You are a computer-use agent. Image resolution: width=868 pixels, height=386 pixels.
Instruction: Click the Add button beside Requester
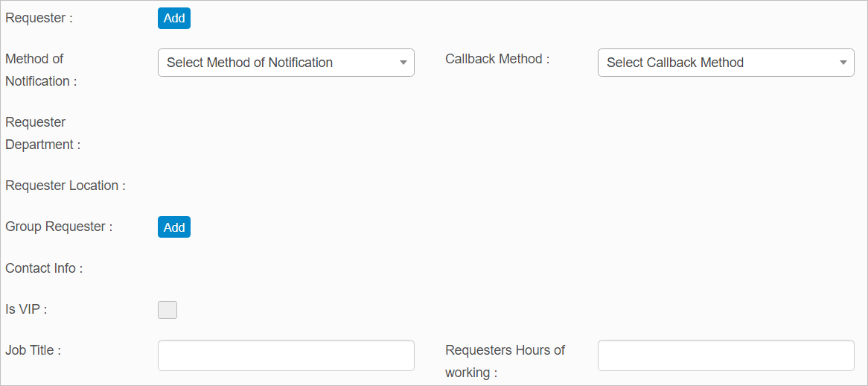coord(173,18)
